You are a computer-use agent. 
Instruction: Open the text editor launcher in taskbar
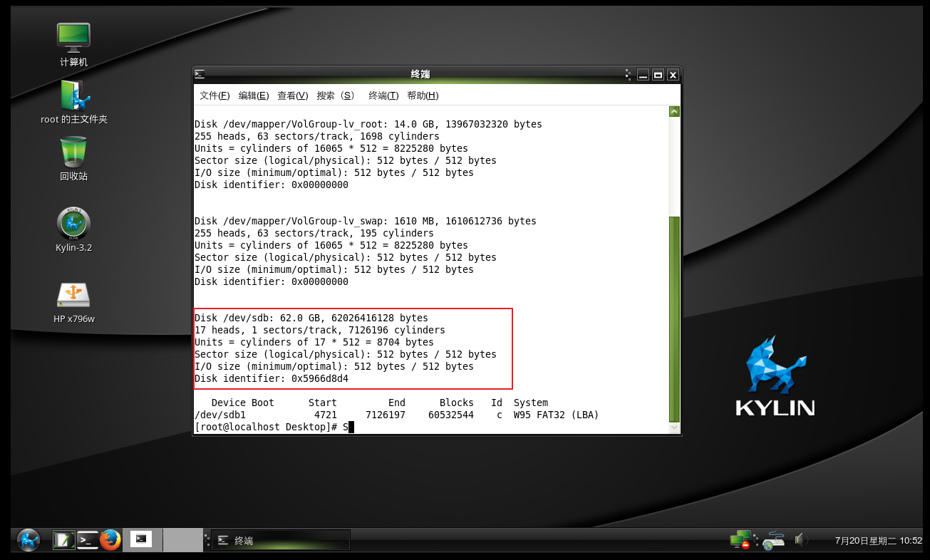63,539
